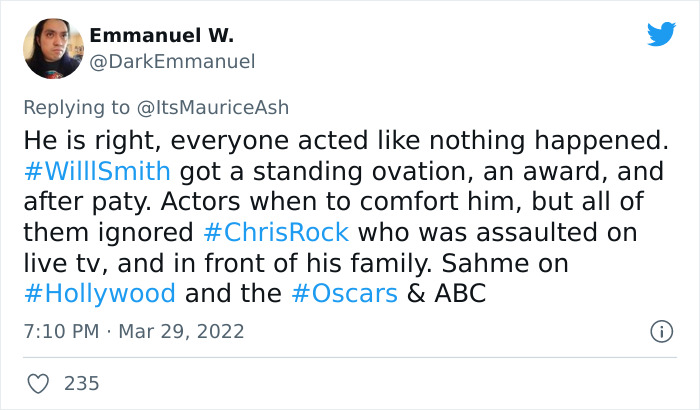Click the sentence "He is right, everyone acted"
Screen dimensions: 700x410
[x=180, y=137]
